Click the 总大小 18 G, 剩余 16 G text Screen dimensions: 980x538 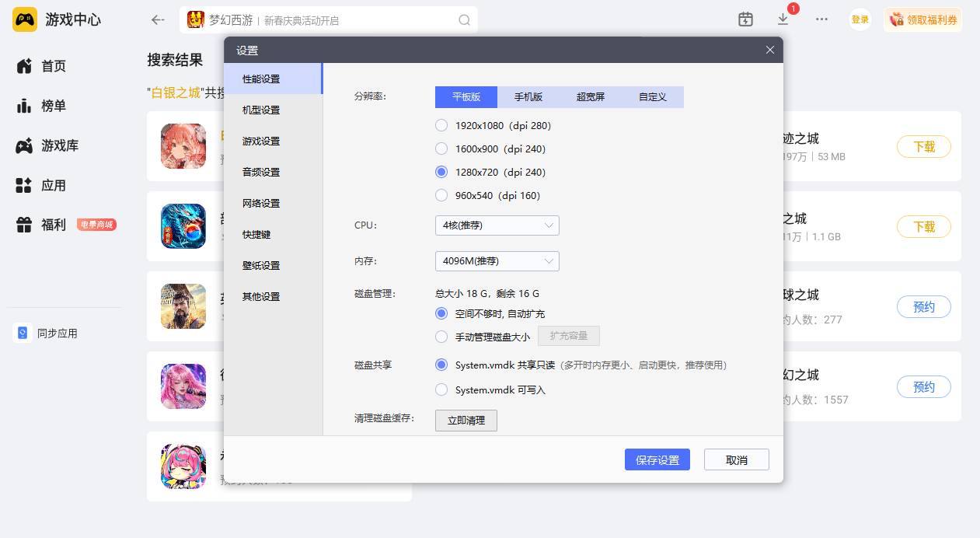(487, 293)
